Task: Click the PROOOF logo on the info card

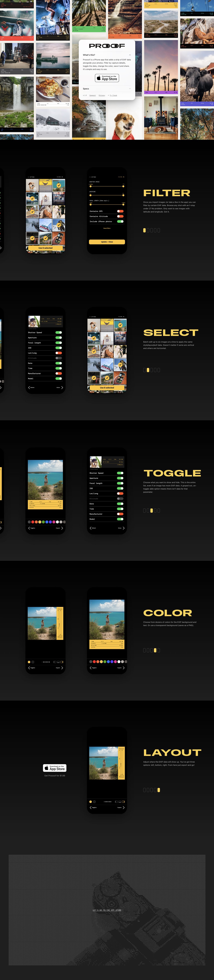Action: pyautogui.click(x=107, y=46)
